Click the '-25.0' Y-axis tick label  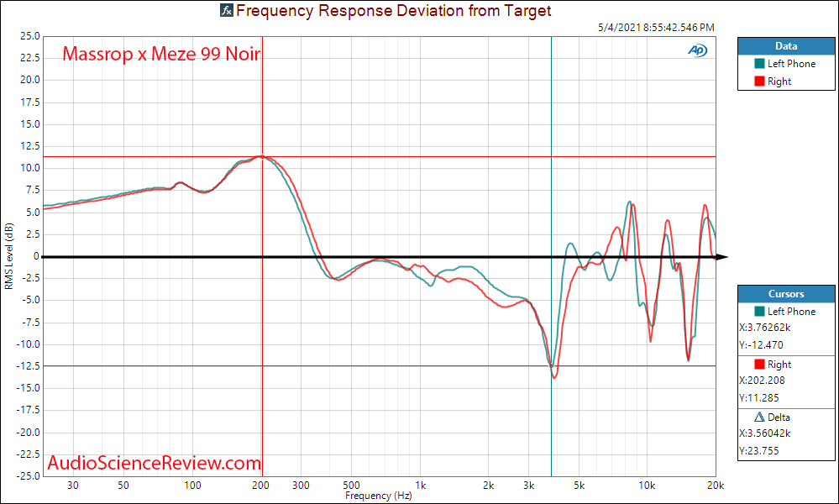[29, 476]
